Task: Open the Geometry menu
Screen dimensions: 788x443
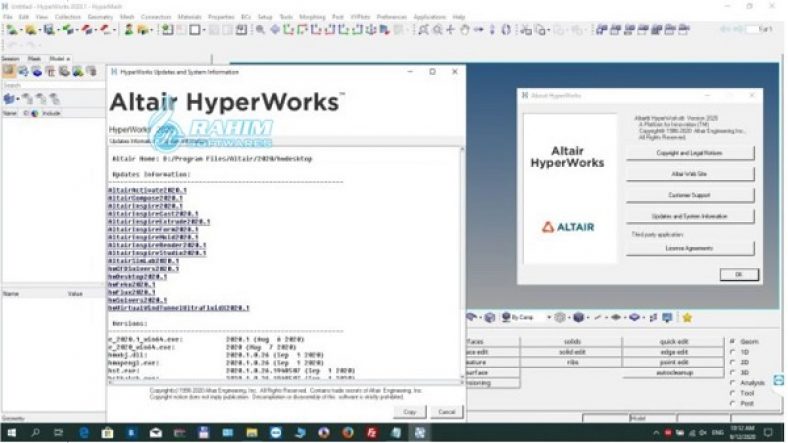Action: 99,17
